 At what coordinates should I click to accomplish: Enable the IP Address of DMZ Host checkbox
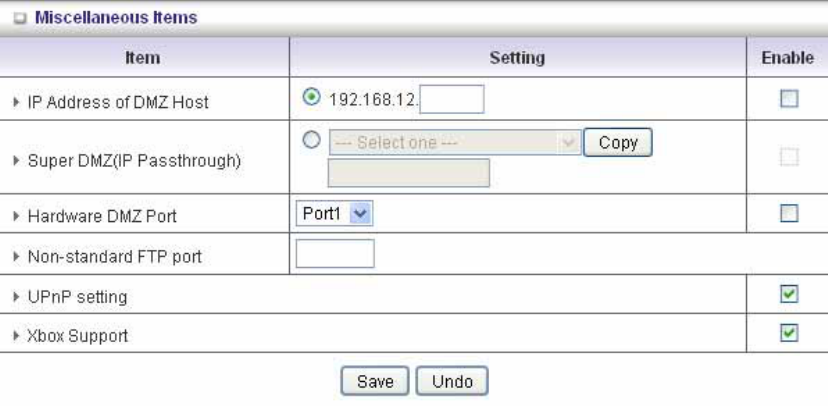(x=787, y=100)
